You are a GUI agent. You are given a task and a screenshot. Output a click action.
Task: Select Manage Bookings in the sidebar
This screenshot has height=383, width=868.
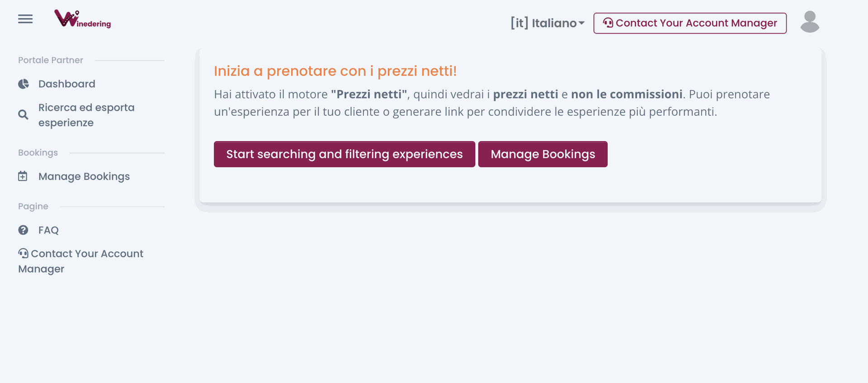(84, 176)
